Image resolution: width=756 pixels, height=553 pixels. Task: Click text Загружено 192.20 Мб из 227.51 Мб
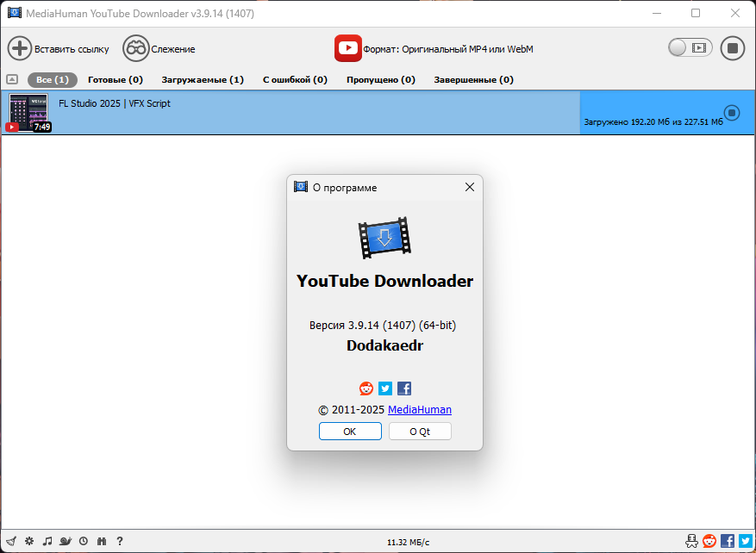[x=653, y=122]
